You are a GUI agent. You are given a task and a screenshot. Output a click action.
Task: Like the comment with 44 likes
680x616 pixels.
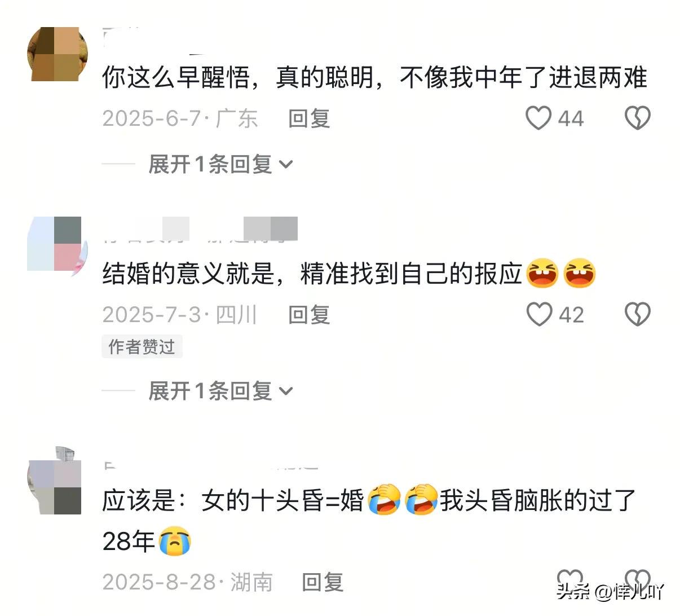(x=538, y=118)
